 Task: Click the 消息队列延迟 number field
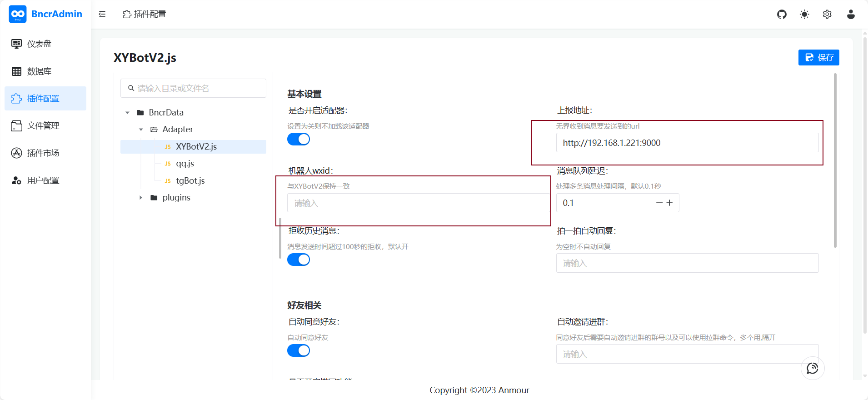click(x=618, y=203)
